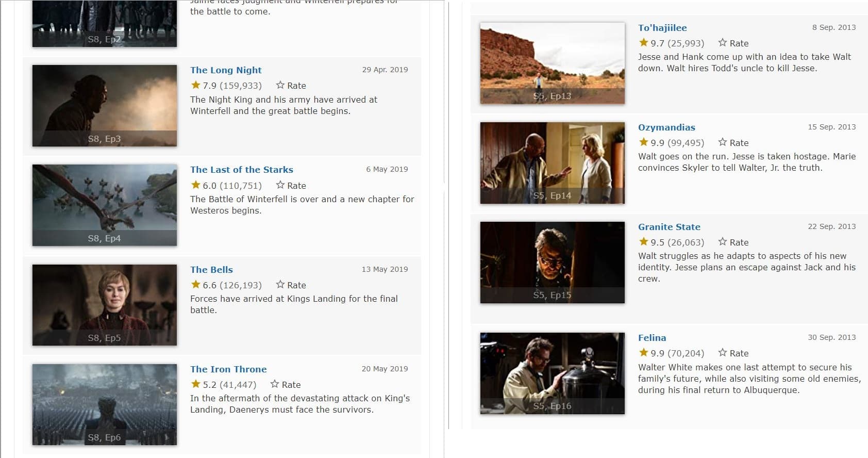The image size is (868, 458).
Task: Click the gold star next to 6.0 rating
Action: pyautogui.click(x=195, y=185)
